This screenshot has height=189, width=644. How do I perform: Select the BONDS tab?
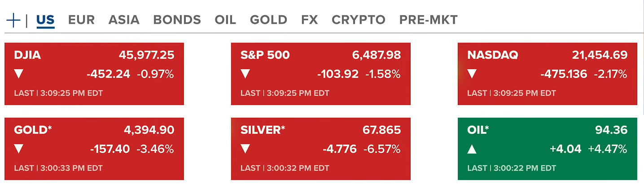point(177,20)
